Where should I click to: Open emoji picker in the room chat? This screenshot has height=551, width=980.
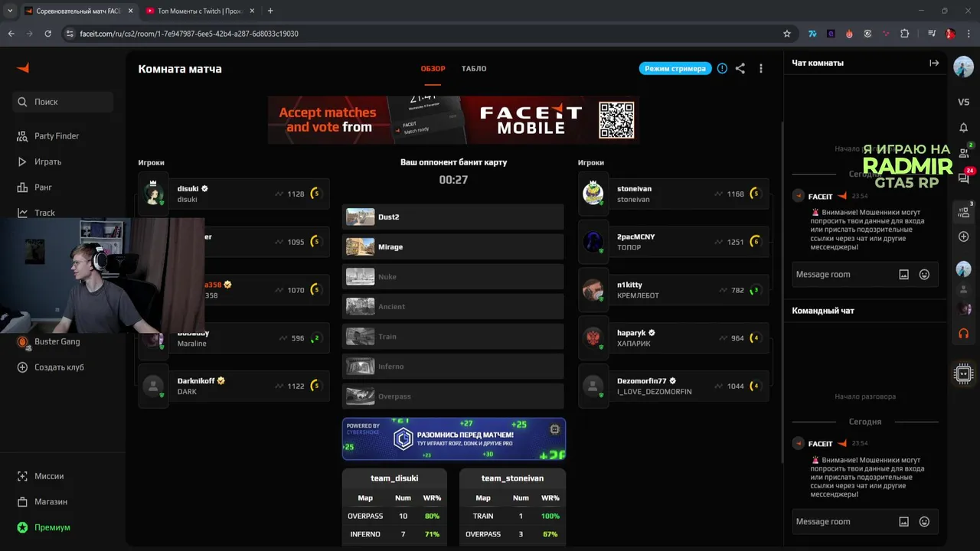[x=924, y=275]
